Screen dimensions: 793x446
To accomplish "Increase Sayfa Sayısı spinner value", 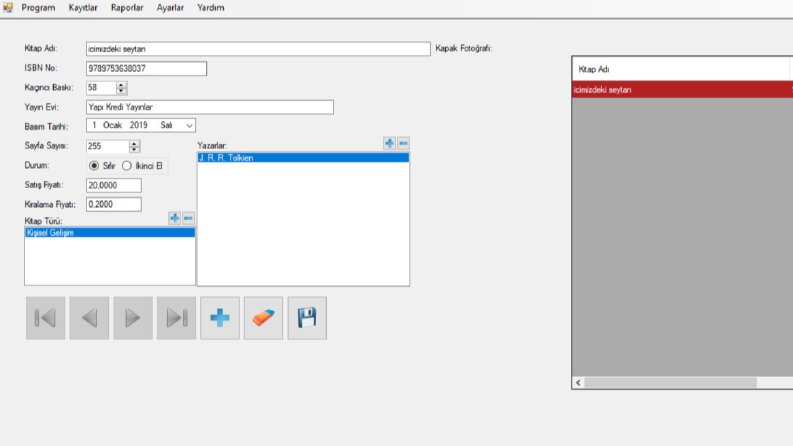I will click(134, 143).
